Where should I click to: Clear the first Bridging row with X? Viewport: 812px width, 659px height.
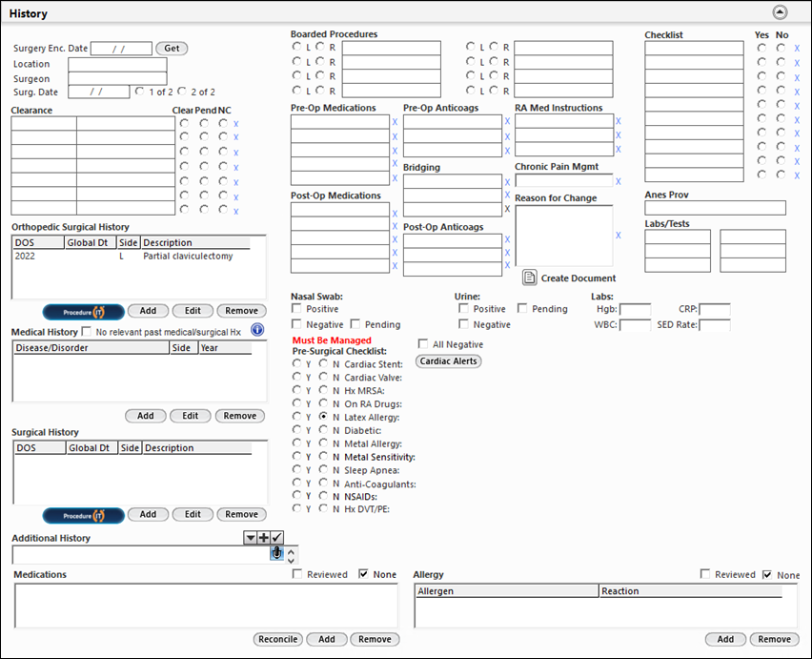click(x=507, y=182)
